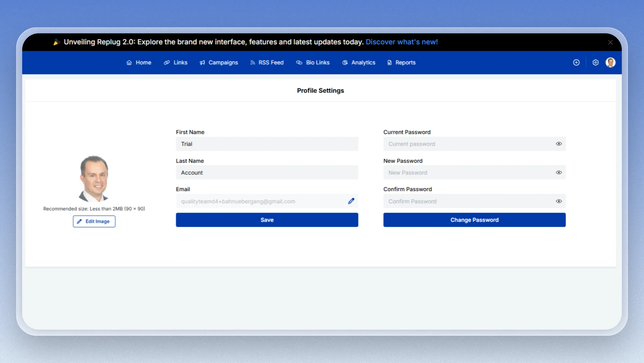Image resolution: width=644 pixels, height=363 pixels.
Task: Click the profile photo thumbnail
Action: click(x=94, y=178)
